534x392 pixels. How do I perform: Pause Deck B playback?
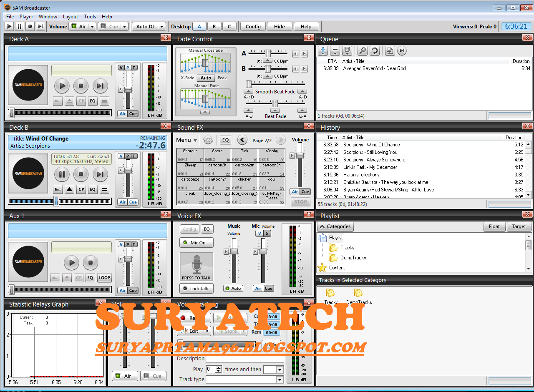(x=62, y=174)
